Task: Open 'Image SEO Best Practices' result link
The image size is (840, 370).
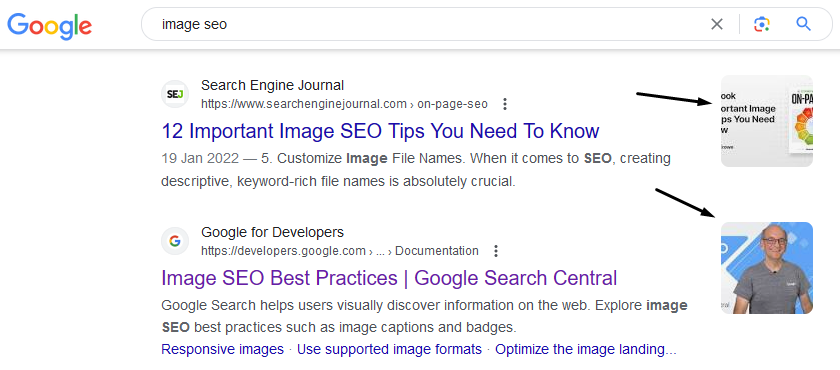Action: pyautogui.click(x=389, y=278)
